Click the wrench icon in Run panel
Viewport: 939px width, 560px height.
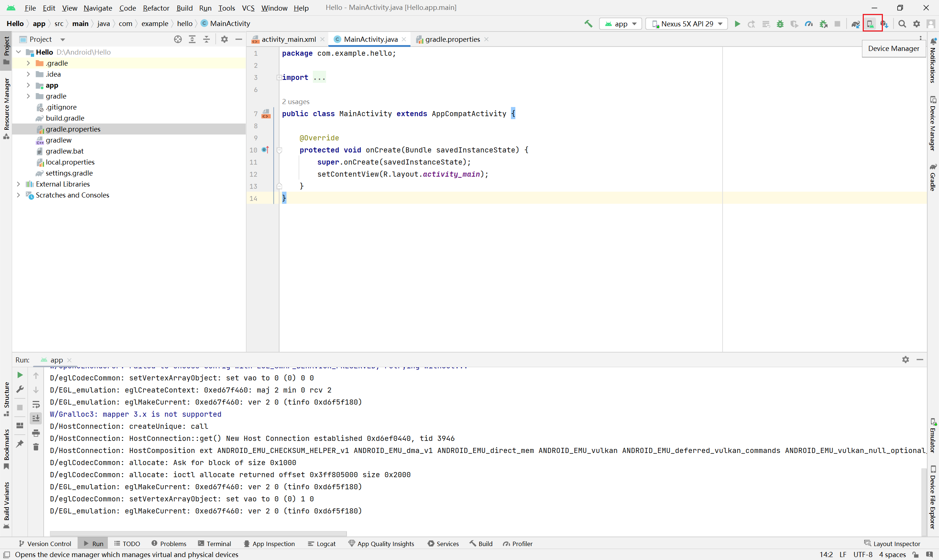[20, 390]
